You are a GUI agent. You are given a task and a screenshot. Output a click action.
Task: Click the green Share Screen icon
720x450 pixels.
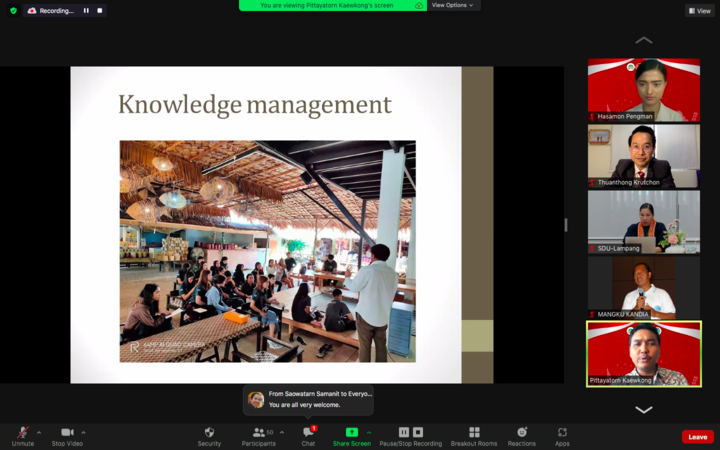coord(351,433)
